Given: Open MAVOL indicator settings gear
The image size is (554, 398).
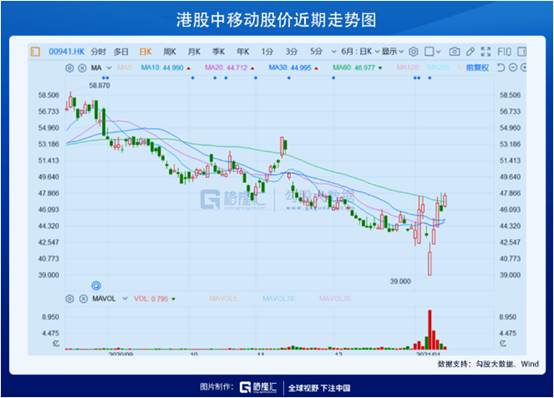Looking at the screenshot, I should click(70, 299).
